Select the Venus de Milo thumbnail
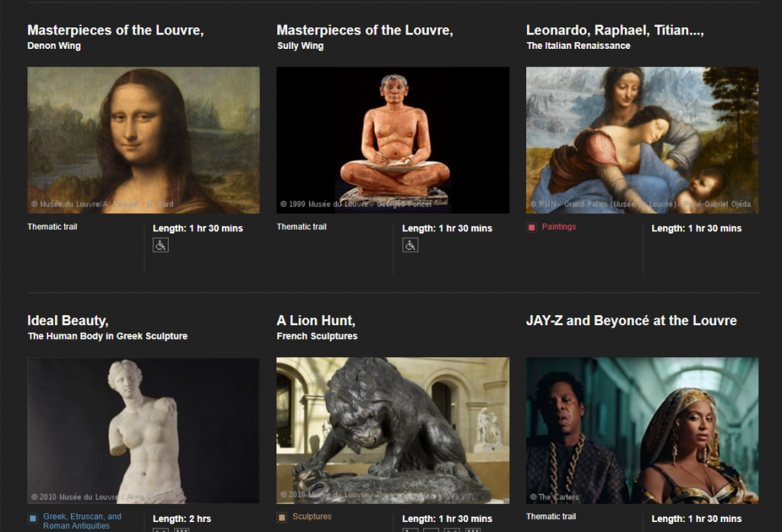Screen dimensions: 782x532 coord(144,430)
